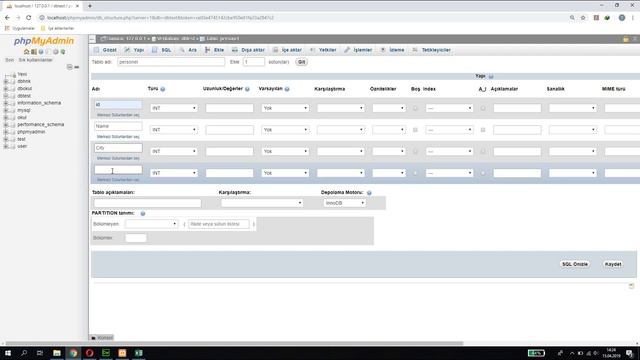
Task: Click the browser reload button
Action: (29, 18)
